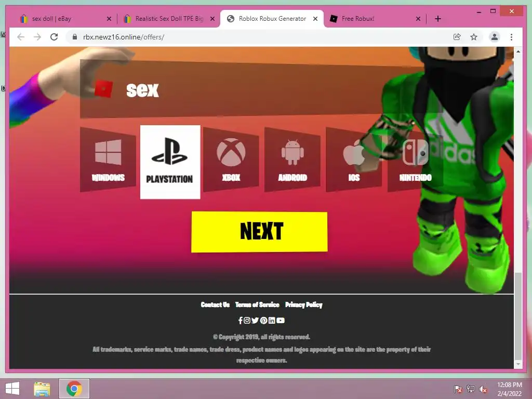Open the Terms of Service link

click(257, 304)
